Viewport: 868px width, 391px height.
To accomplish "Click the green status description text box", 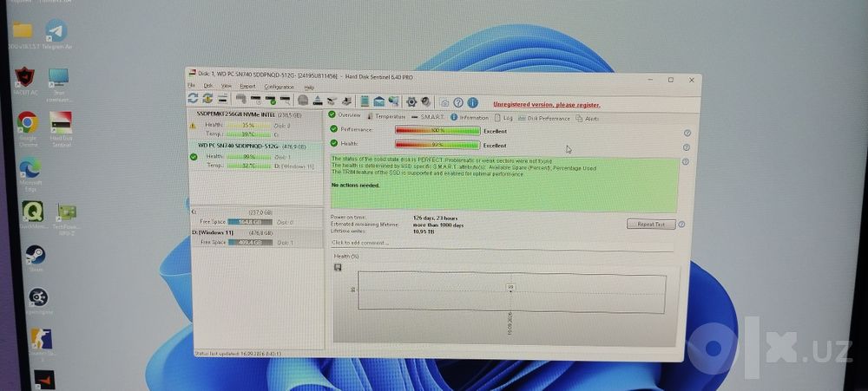I will point(503,185).
